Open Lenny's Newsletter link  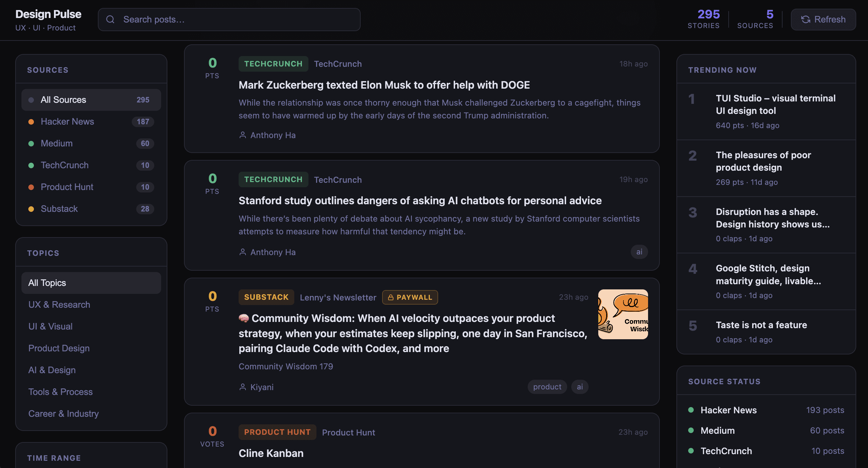click(338, 297)
